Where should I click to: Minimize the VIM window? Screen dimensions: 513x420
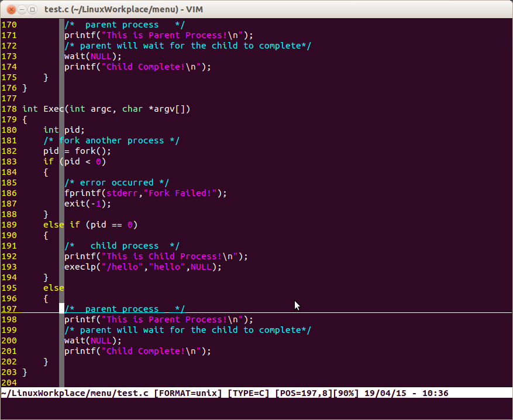tap(20, 9)
